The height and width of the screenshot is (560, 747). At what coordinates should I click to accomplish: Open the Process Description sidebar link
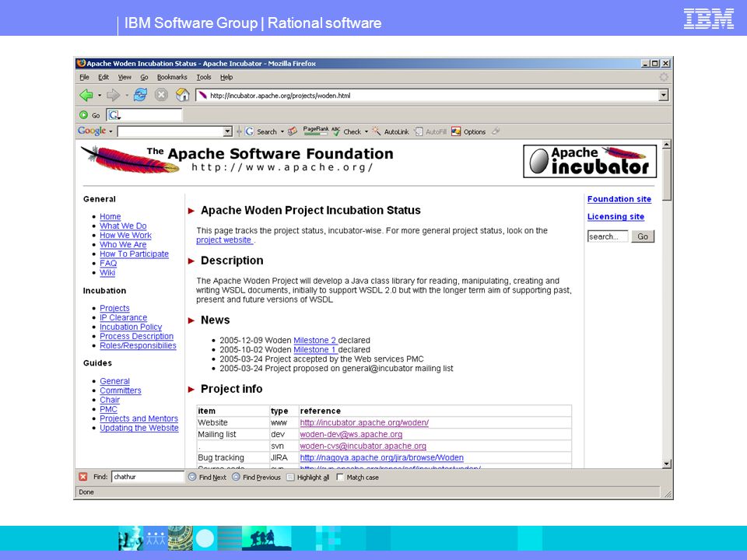click(x=136, y=336)
